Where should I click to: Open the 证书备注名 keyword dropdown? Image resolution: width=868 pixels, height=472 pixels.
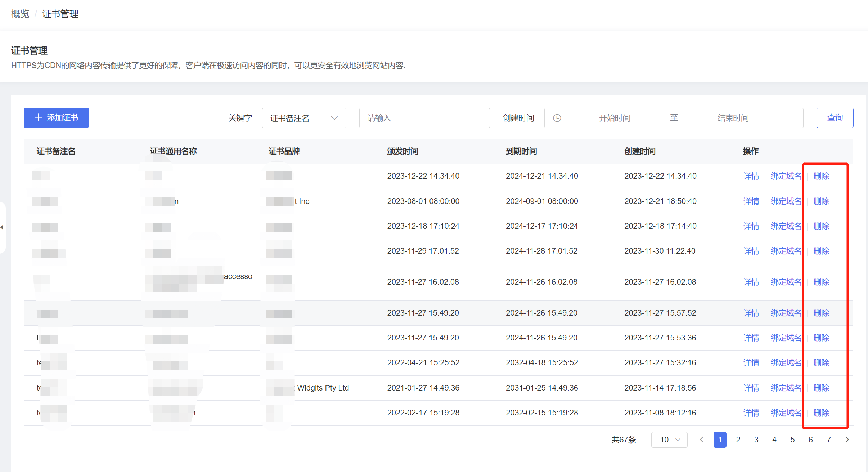click(304, 118)
